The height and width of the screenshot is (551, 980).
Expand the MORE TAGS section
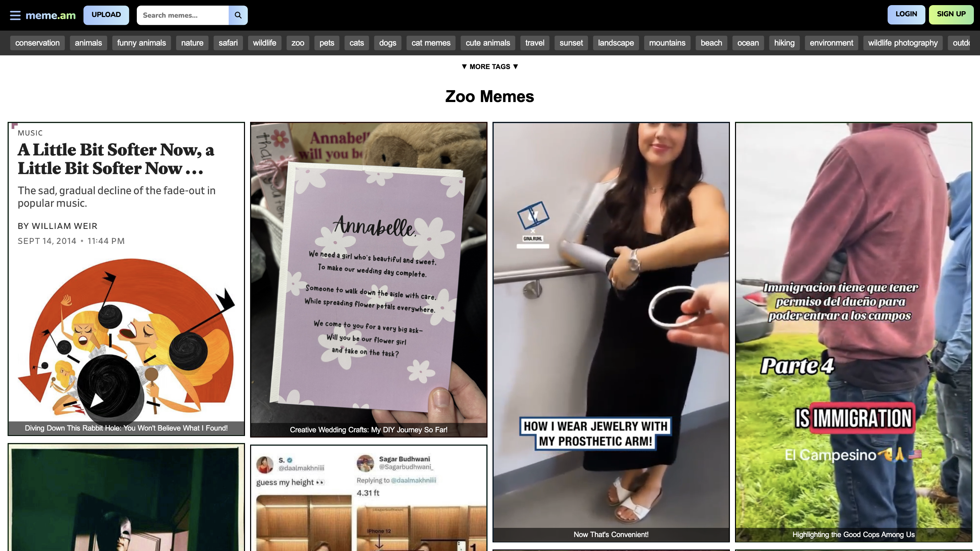click(490, 67)
